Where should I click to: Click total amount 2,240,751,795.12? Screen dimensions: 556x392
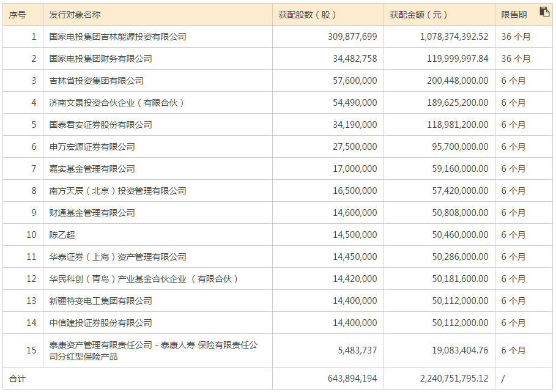(x=454, y=379)
